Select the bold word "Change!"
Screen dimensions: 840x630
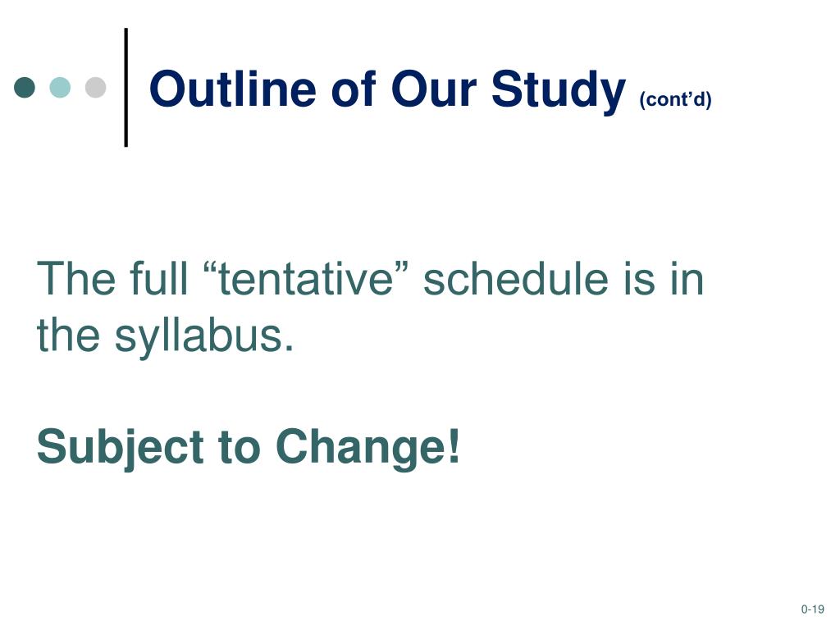[367, 447]
